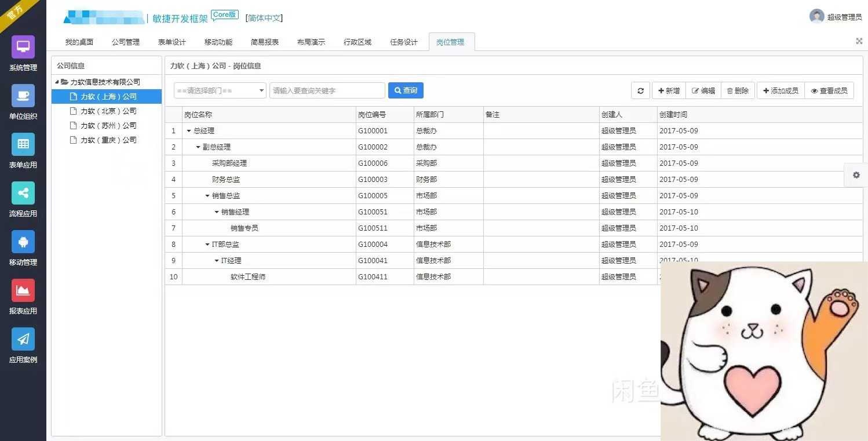Collapse the 销售经理 row arrow
Screen dimensions: 868x441
click(217, 212)
